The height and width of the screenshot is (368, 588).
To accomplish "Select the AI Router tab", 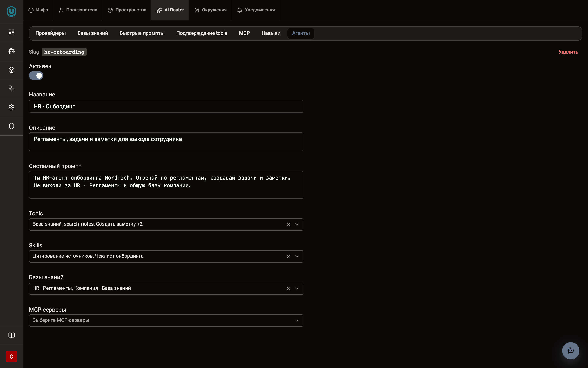I will [170, 10].
